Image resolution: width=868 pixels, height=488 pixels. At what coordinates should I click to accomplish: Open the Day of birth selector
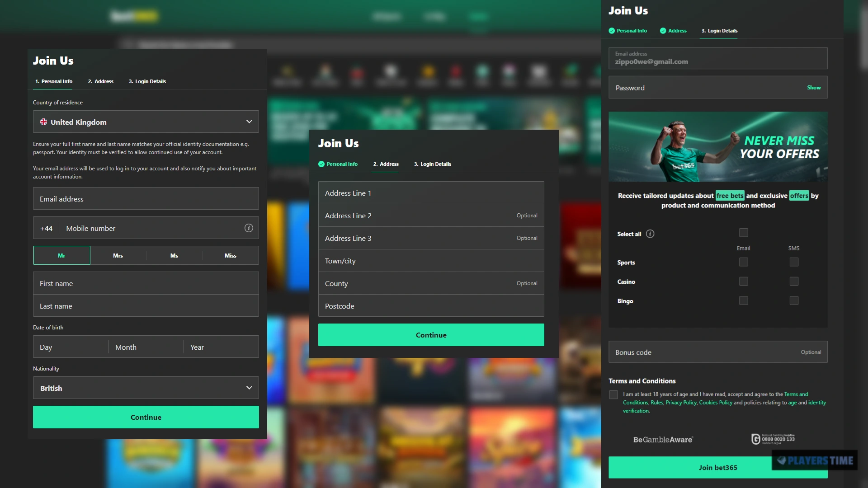71,347
